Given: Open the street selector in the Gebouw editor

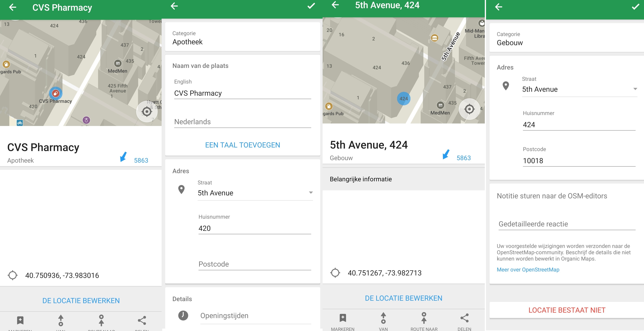Looking at the screenshot, I should coord(636,89).
